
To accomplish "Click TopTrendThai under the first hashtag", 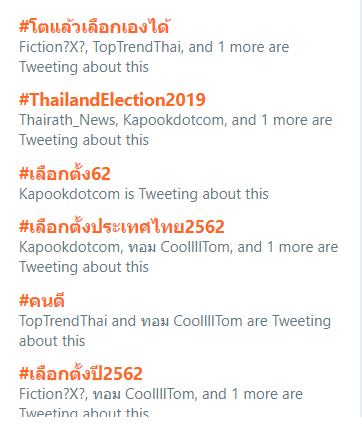I will click(x=138, y=47).
